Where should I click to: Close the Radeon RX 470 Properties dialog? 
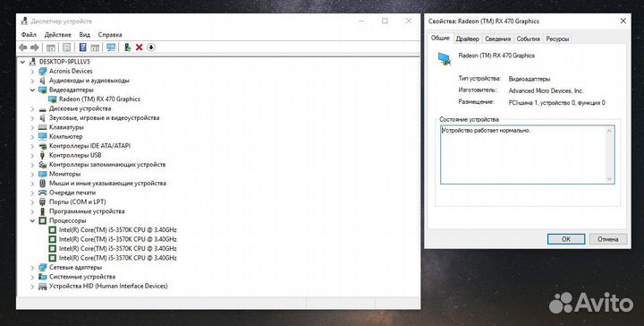coord(623,21)
